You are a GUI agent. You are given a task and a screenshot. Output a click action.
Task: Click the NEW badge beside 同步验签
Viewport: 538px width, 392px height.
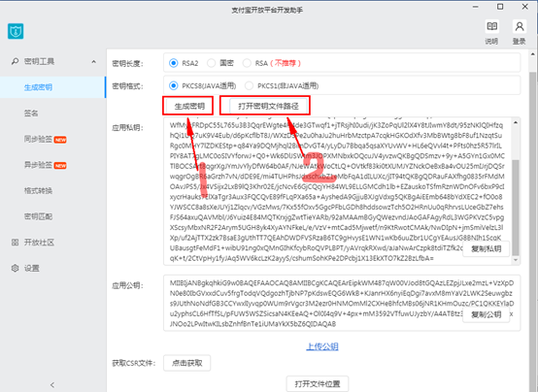[x=60, y=140]
